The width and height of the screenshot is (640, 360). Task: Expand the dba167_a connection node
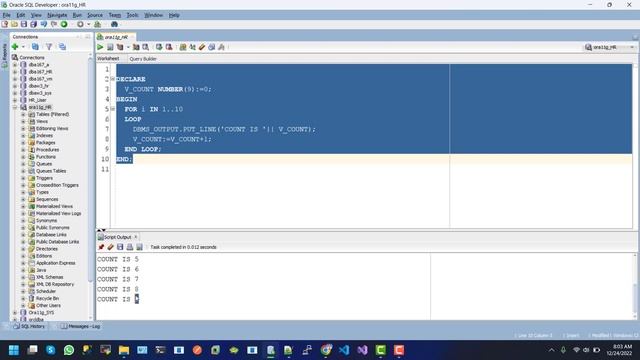pyautogui.click(x=15, y=64)
